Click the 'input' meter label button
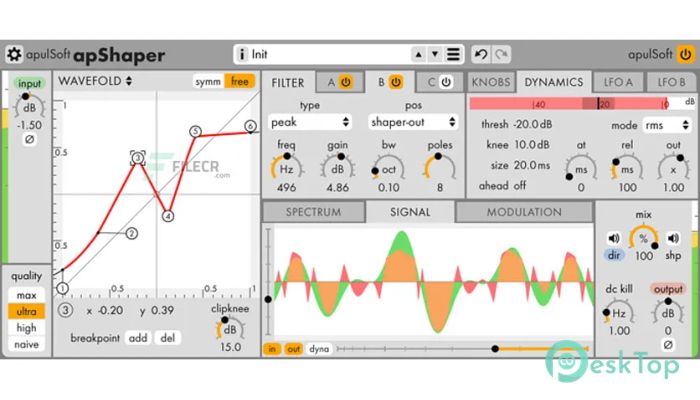 29,83
